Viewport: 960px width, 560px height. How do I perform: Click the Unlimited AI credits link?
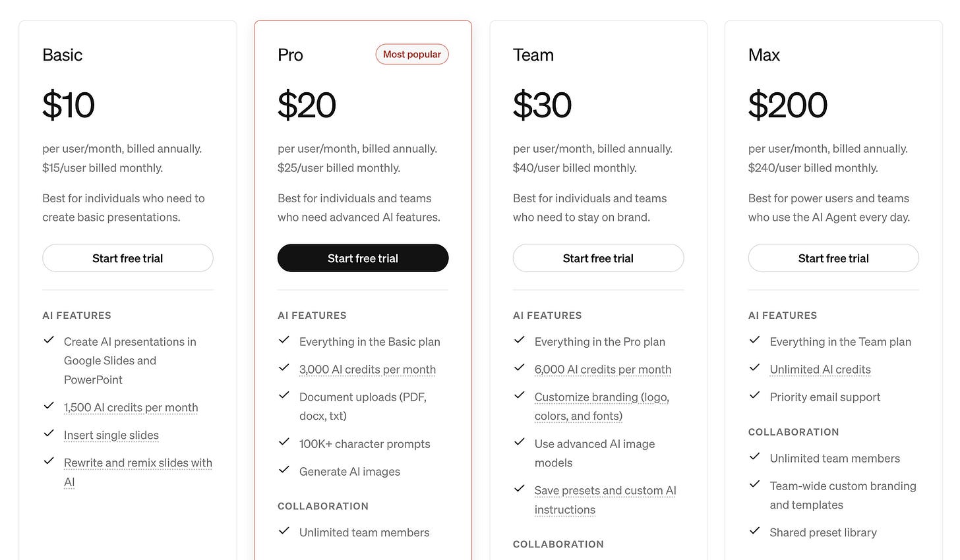coord(820,369)
